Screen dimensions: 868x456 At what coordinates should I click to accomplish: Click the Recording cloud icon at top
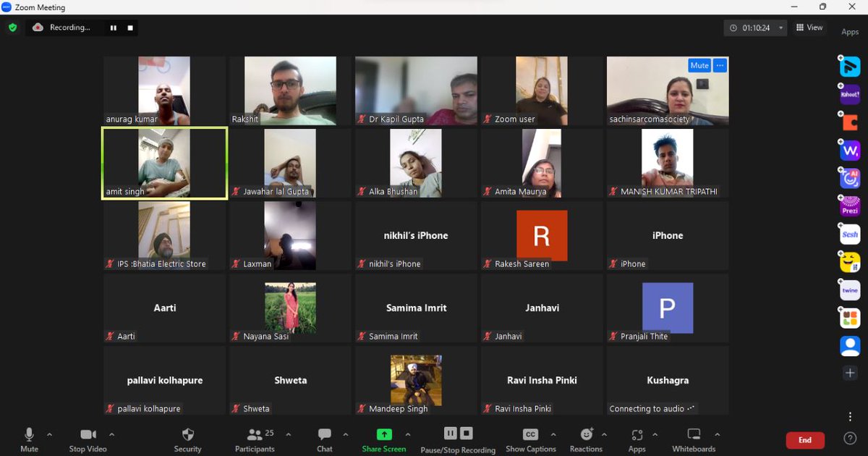pos(38,28)
